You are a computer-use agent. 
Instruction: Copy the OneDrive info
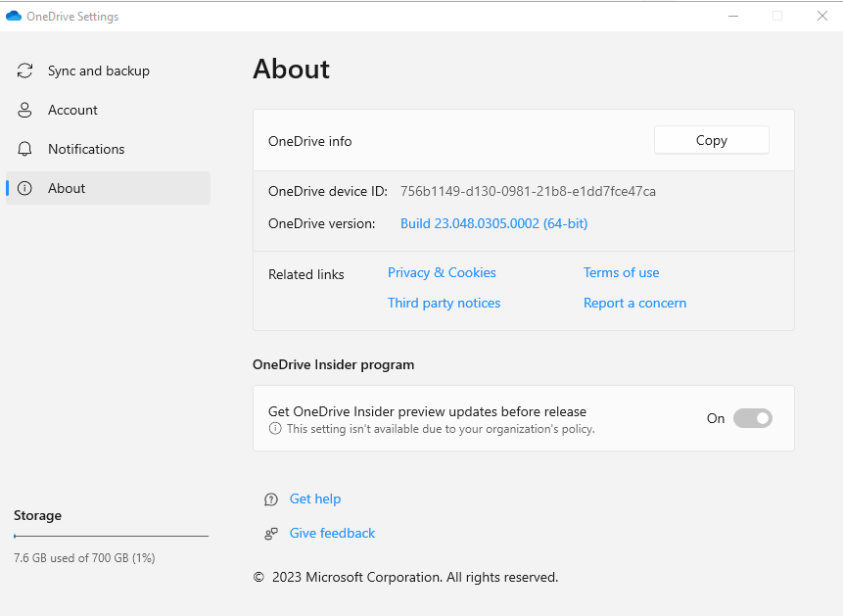pyautogui.click(x=711, y=140)
